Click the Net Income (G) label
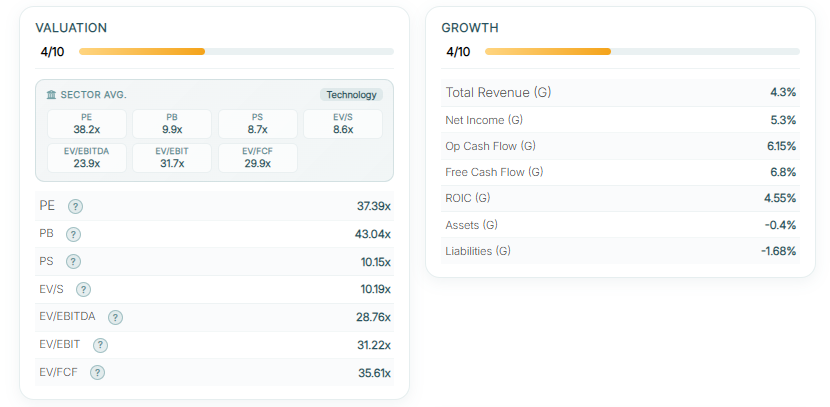The image size is (830, 407). coord(484,120)
